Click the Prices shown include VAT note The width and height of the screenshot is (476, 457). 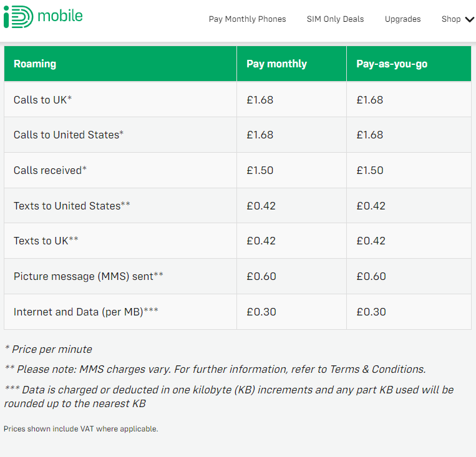click(80, 429)
